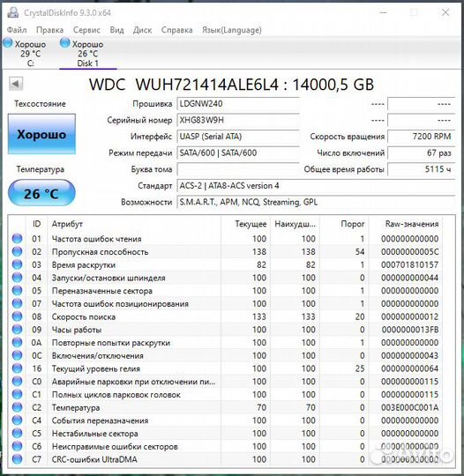Click the Режим передачи field SATA/600

click(x=238, y=153)
